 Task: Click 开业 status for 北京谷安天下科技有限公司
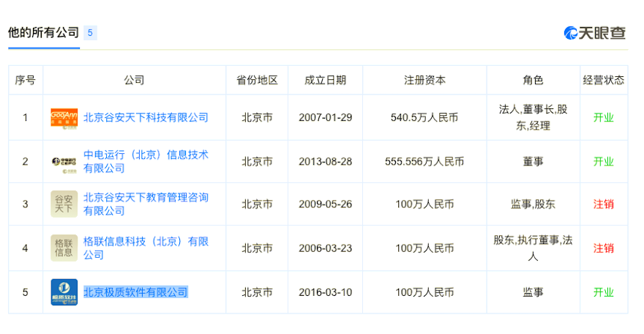point(604,117)
